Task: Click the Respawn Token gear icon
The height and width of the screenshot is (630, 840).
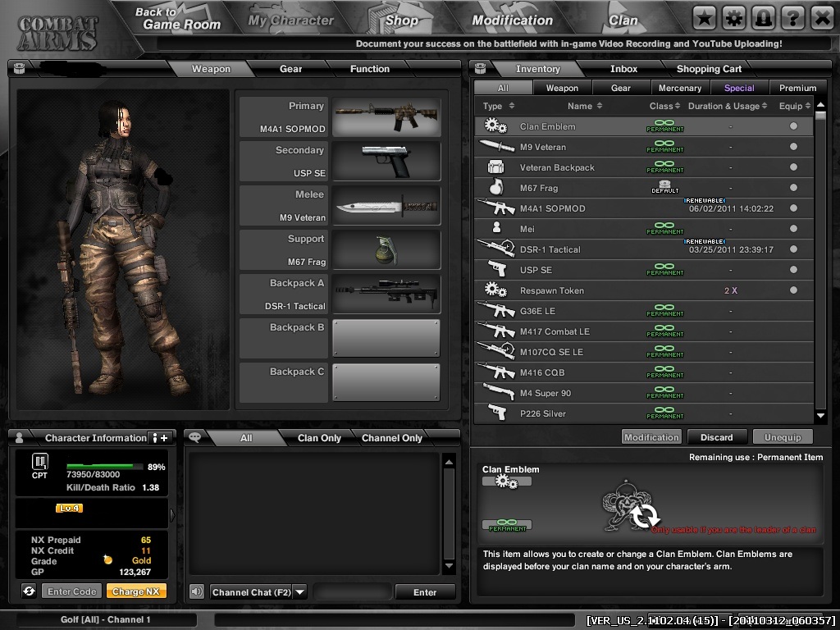Action: pos(495,290)
